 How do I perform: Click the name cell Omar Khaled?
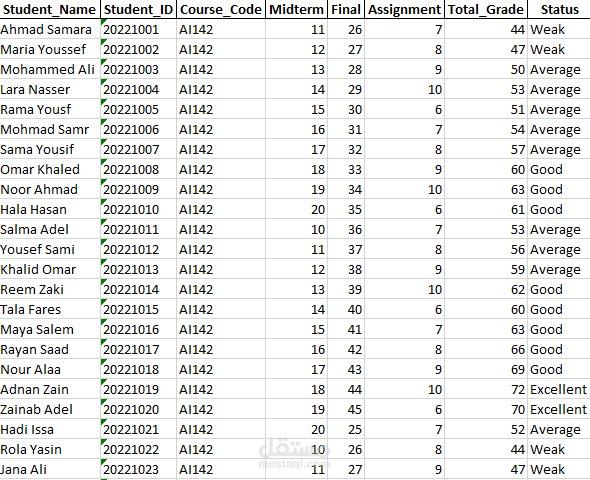[x=50, y=169]
